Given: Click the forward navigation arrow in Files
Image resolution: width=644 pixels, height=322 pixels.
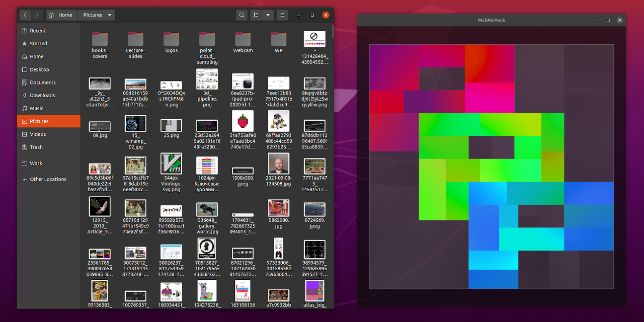Looking at the screenshot, I should tap(37, 15).
